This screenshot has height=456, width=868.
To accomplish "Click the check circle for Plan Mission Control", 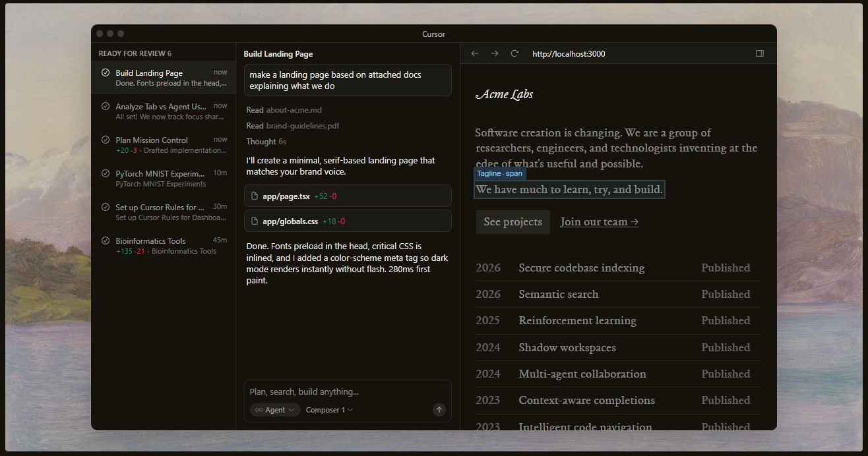I will coord(106,140).
